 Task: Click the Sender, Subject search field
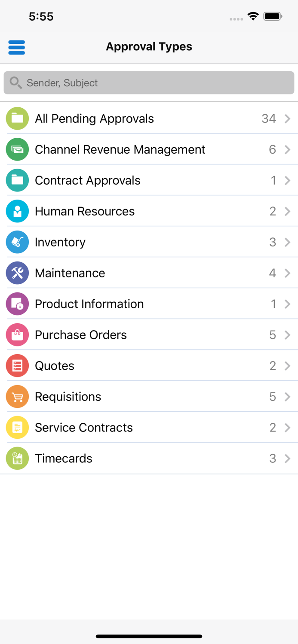[x=149, y=82]
